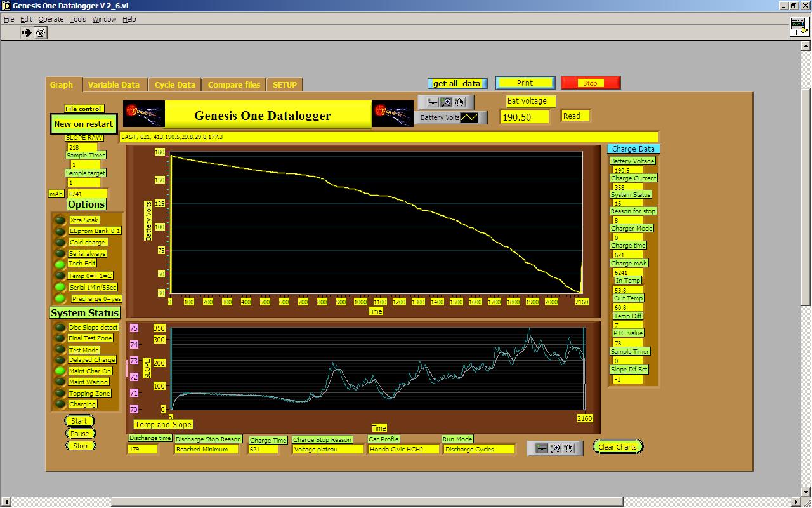The height and width of the screenshot is (508, 812).
Task: Switch to the Cycle Data tab
Action: click(x=175, y=84)
